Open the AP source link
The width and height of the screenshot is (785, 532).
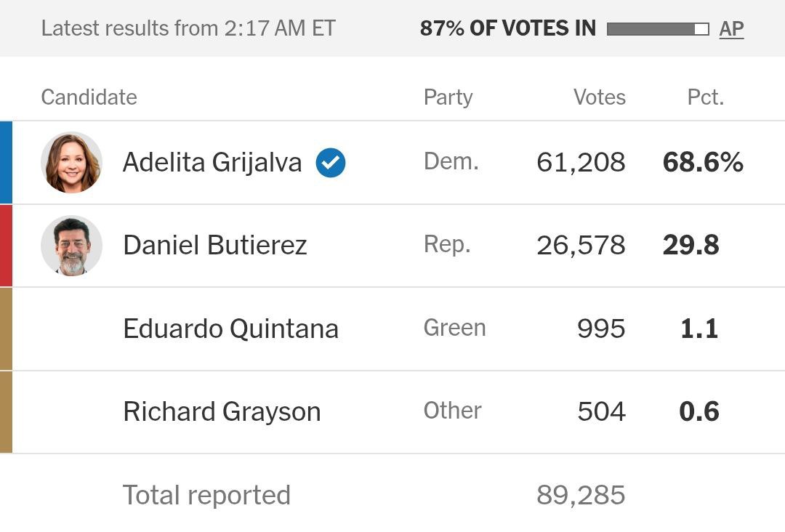point(731,28)
